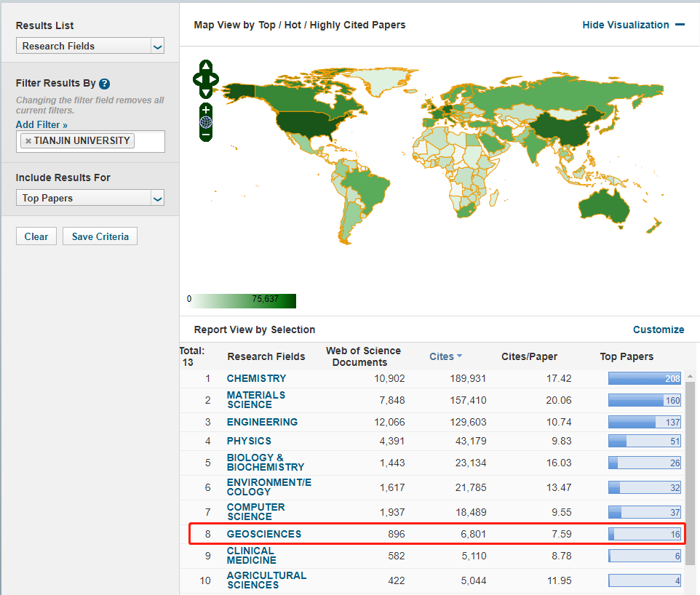Viewport: 700px width, 595px height.
Task: Click the Save Criteria button
Action: point(100,236)
